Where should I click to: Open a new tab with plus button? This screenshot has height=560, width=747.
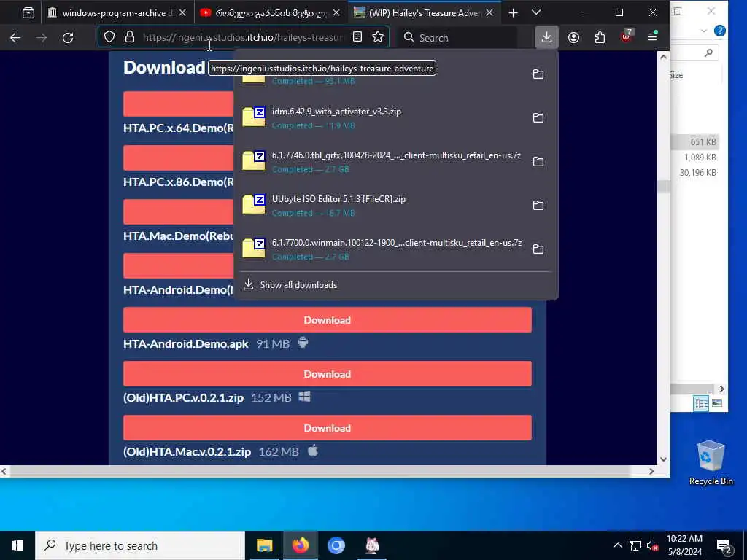click(x=513, y=13)
